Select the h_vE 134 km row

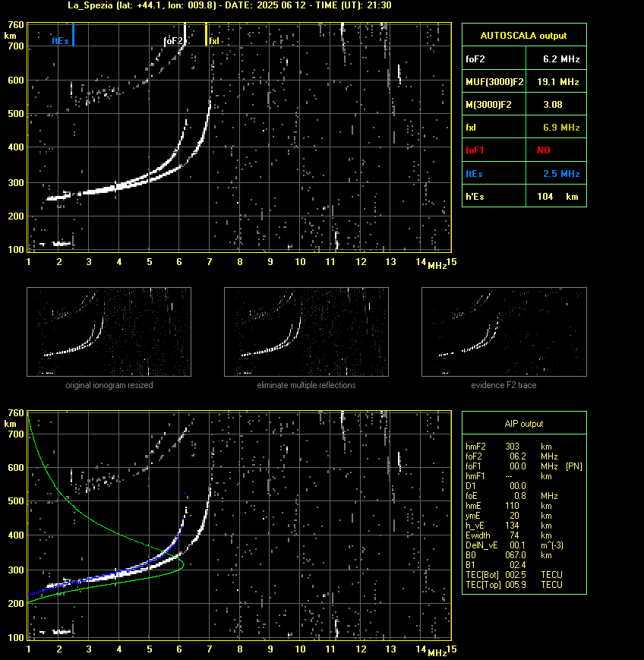click(x=509, y=526)
